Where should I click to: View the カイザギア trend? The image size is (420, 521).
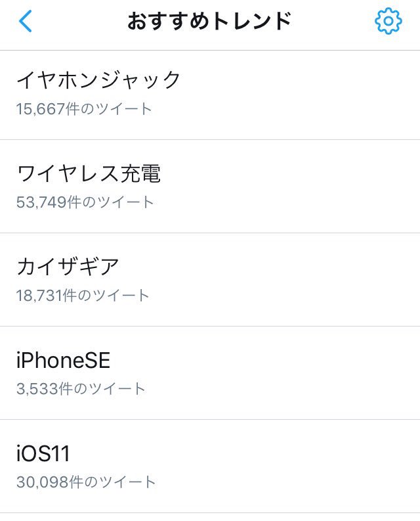click(x=68, y=267)
